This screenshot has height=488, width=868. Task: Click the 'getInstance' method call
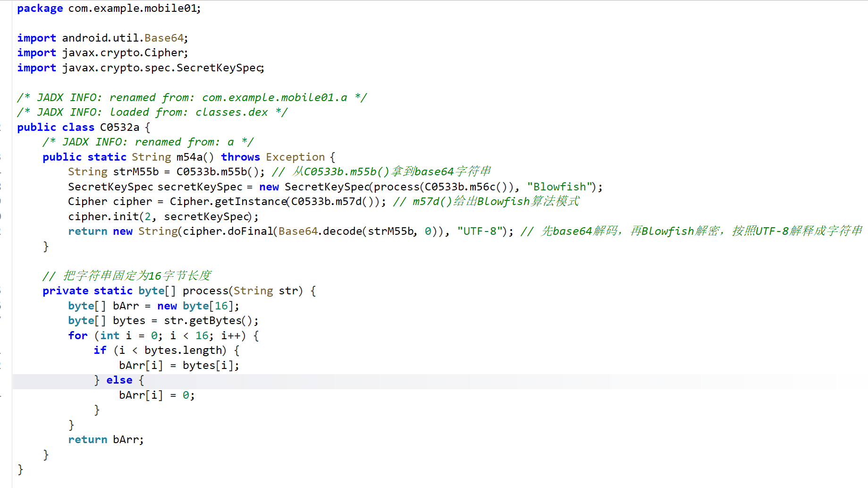click(251, 201)
